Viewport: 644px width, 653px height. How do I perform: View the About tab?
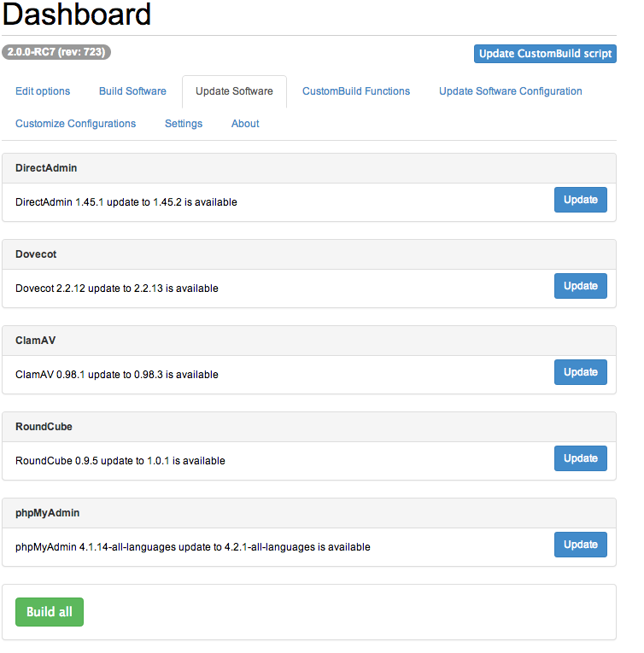[x=245, y=124]
